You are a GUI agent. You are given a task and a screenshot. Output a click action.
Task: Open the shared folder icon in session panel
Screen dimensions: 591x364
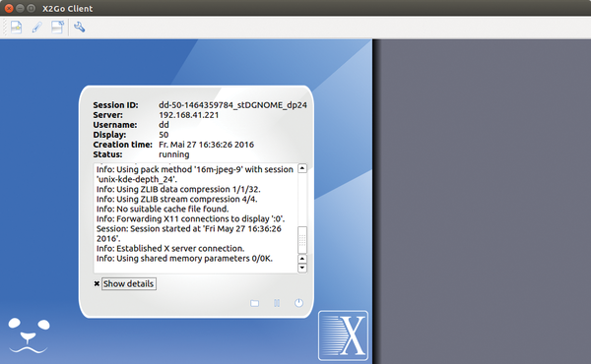point(254,303)
